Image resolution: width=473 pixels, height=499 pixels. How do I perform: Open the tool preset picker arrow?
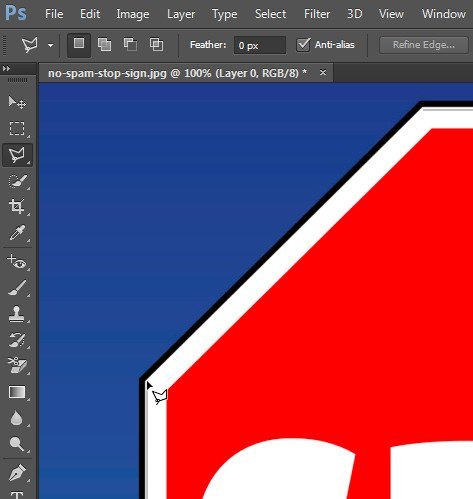click(50, 45)
